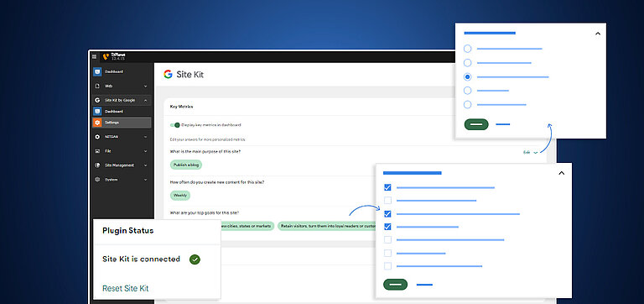Click the Site Management globe icon
The image size is (644, 304).
tap(97, 165)
